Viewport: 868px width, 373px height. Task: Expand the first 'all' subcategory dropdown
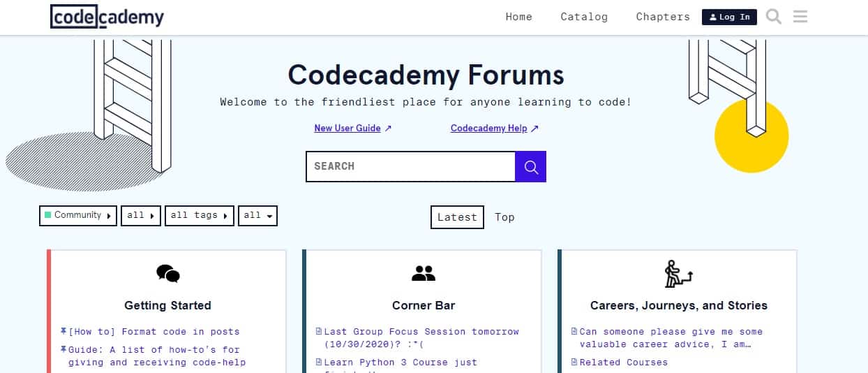tap(141, 216)
